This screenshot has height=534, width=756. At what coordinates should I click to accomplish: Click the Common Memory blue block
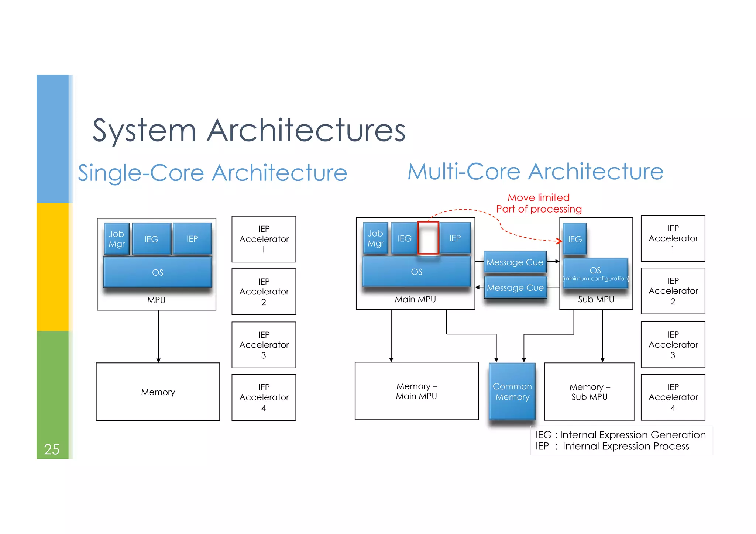coord(512,392)
